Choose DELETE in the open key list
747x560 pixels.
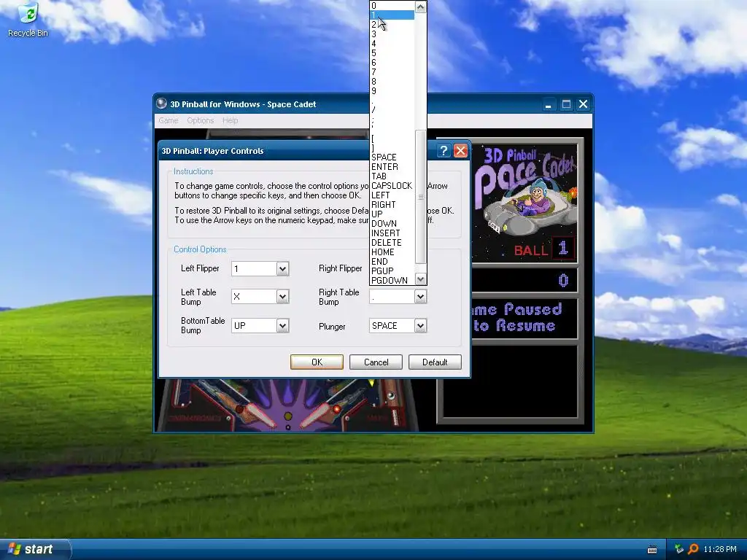pos(392,242)
